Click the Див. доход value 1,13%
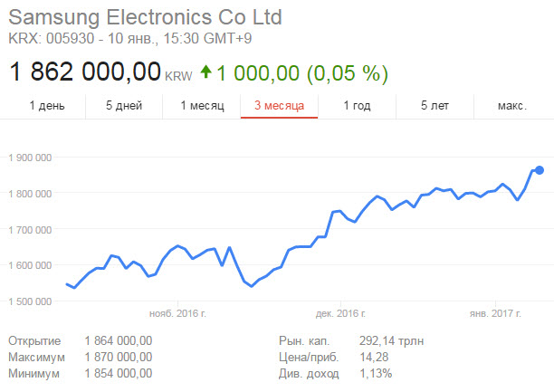 tap(374, 373)
